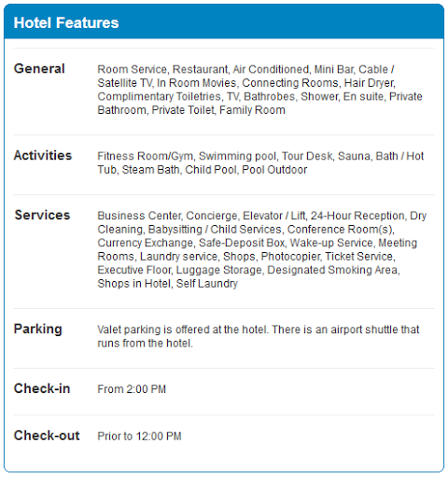This screenshot has width=448, height=478.
Task: Click the Services section heading
Action: coord(42,215)
